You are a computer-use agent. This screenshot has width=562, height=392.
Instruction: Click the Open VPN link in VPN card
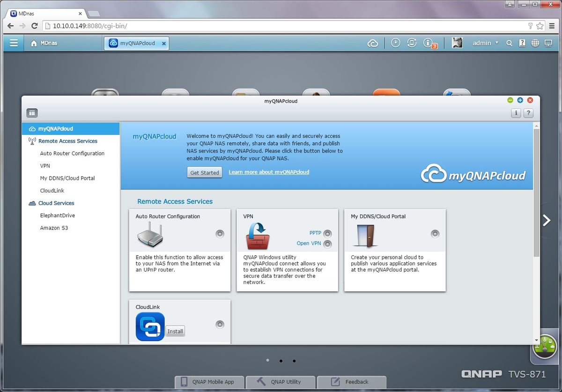pyautogui.click(x=309, y=243)
